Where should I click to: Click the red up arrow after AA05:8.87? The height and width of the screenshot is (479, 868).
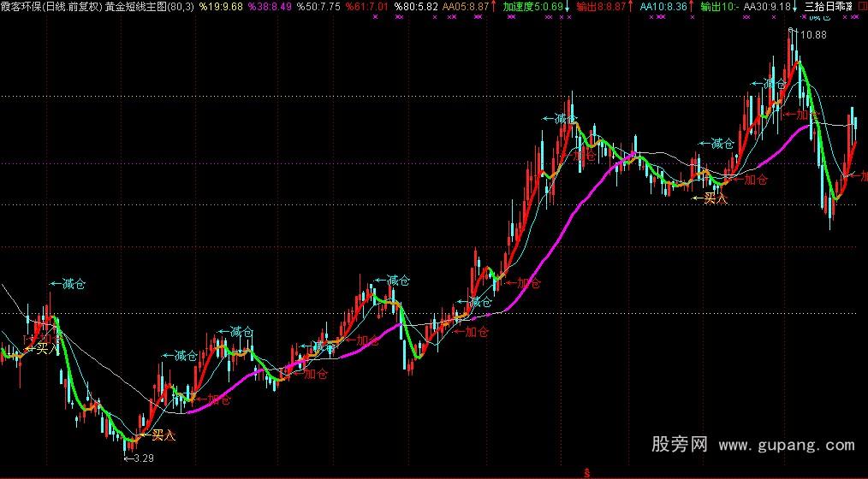click(x=495, y=6)
